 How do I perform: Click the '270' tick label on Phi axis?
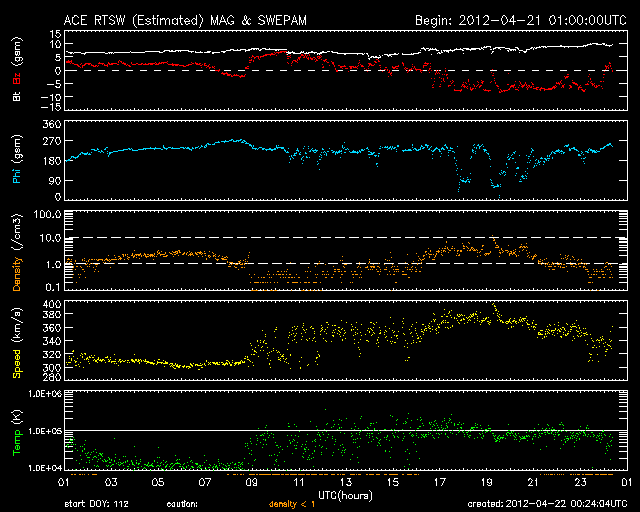click(x=52, y=141)
